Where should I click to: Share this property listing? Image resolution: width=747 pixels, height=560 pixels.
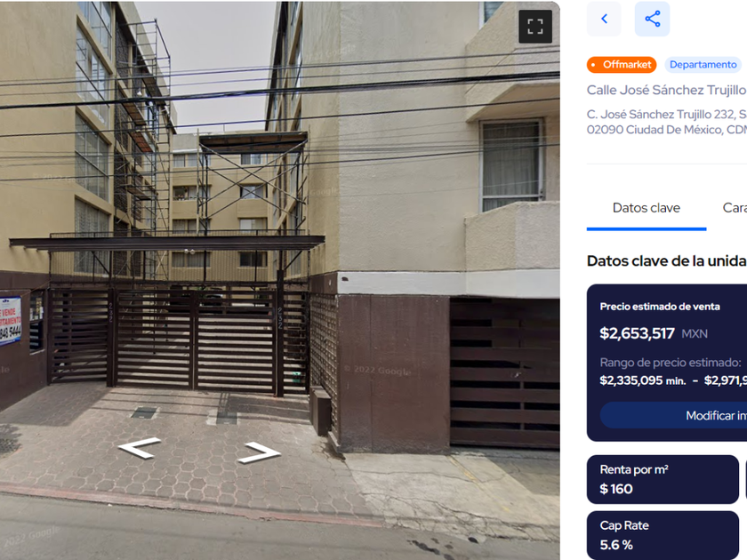point(652,19)
